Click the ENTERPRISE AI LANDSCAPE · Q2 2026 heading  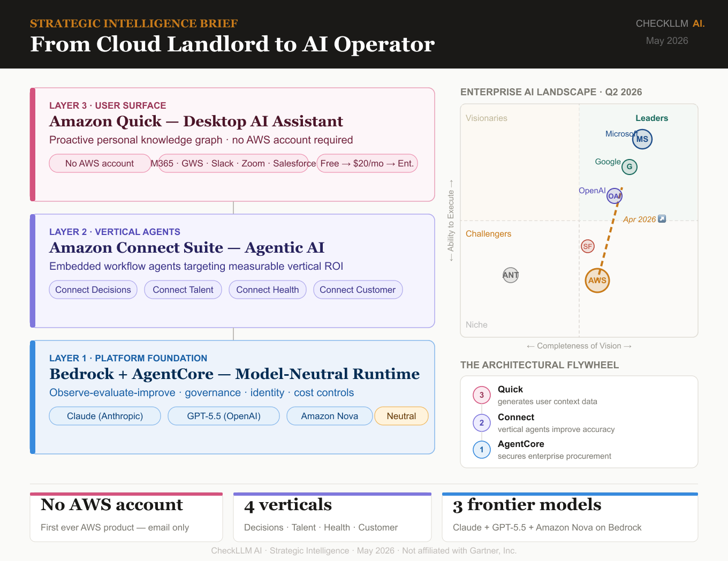(x=551, y=92)
